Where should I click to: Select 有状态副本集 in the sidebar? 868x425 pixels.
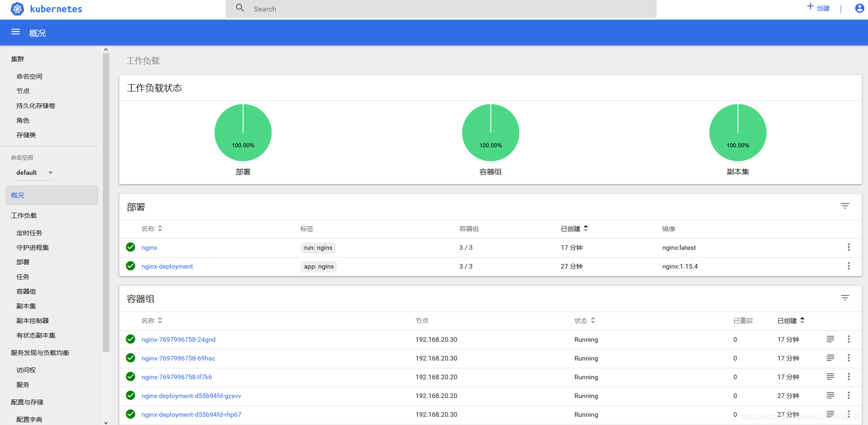point(36,335)
